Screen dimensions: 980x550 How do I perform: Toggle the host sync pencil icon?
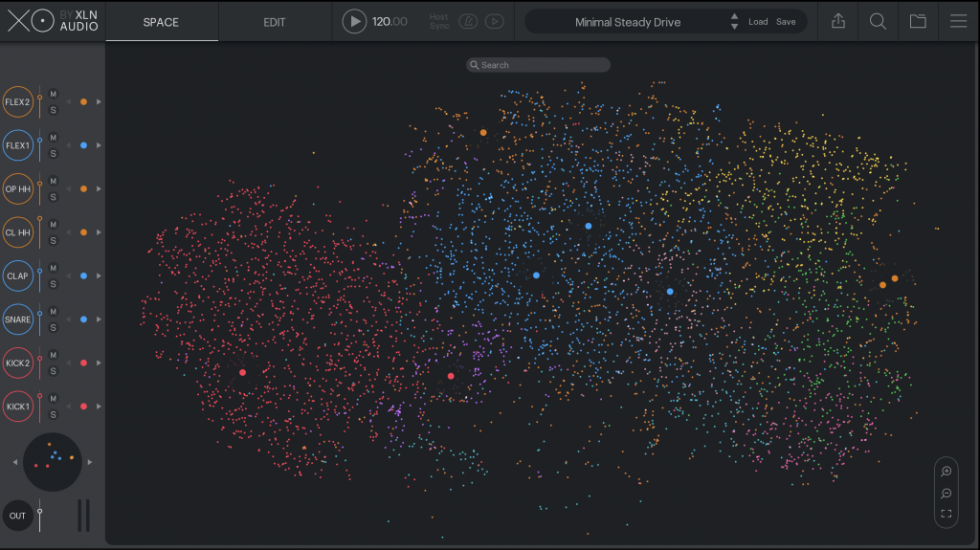468,22
